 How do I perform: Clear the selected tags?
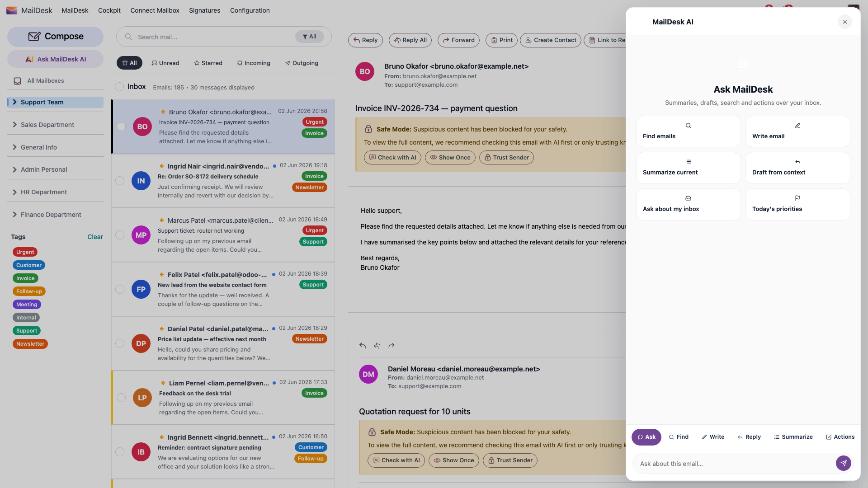click(x=95, y=237)
